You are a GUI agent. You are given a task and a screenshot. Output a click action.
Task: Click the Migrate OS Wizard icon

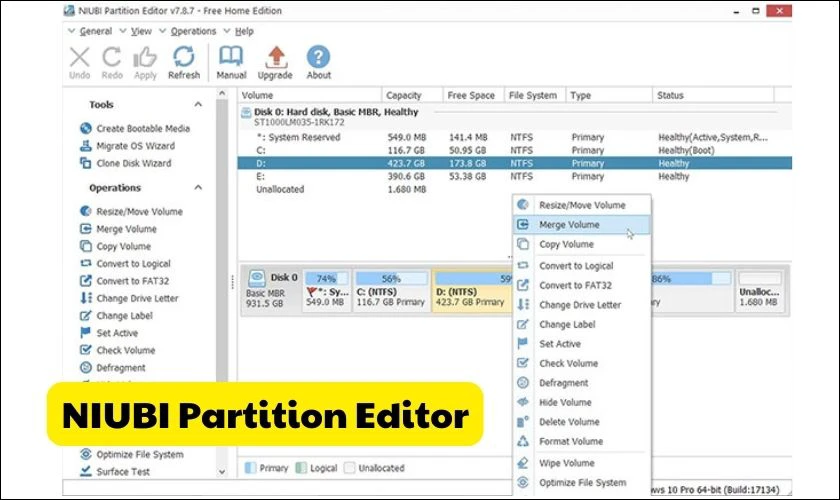[86, 145]
